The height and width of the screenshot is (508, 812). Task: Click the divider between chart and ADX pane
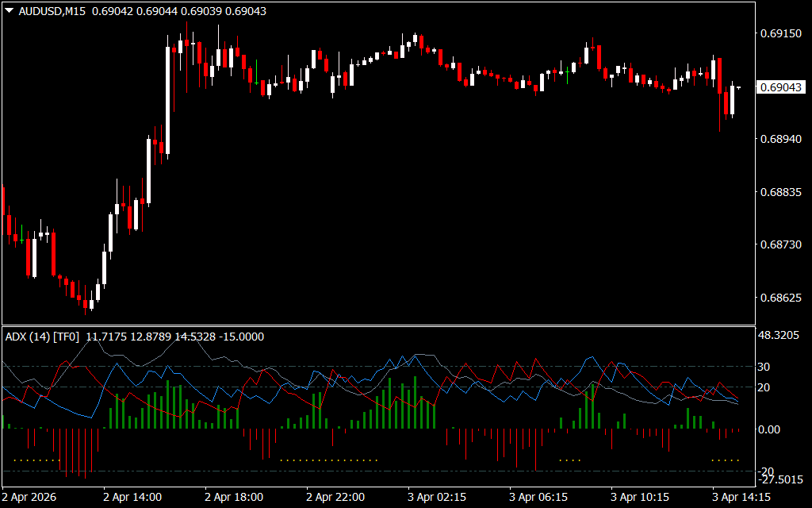[377, 325]
